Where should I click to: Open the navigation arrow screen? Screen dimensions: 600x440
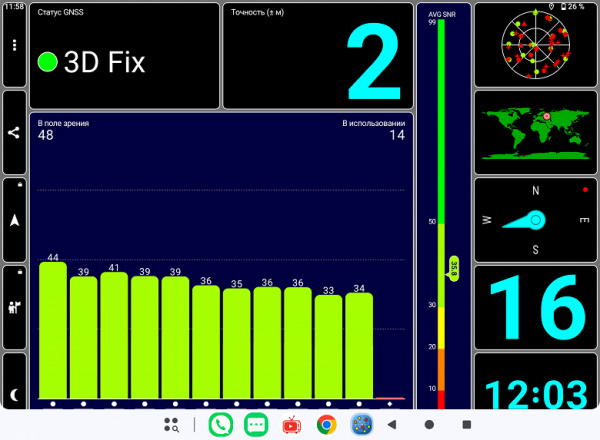[x=15, y=220]
